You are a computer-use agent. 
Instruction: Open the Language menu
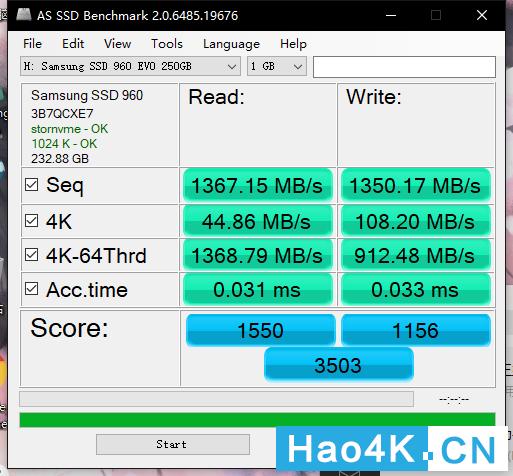[231, 44]
